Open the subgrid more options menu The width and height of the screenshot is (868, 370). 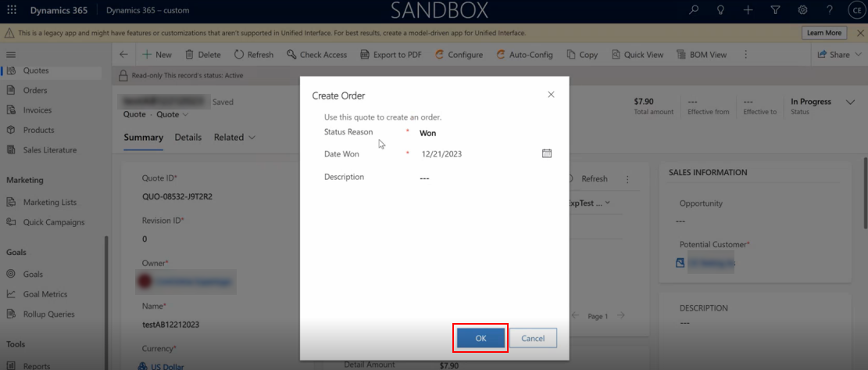(x=627, y=179)
